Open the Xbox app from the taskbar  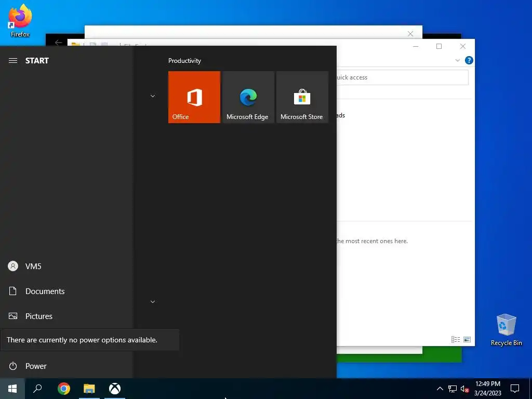(115, 389)
